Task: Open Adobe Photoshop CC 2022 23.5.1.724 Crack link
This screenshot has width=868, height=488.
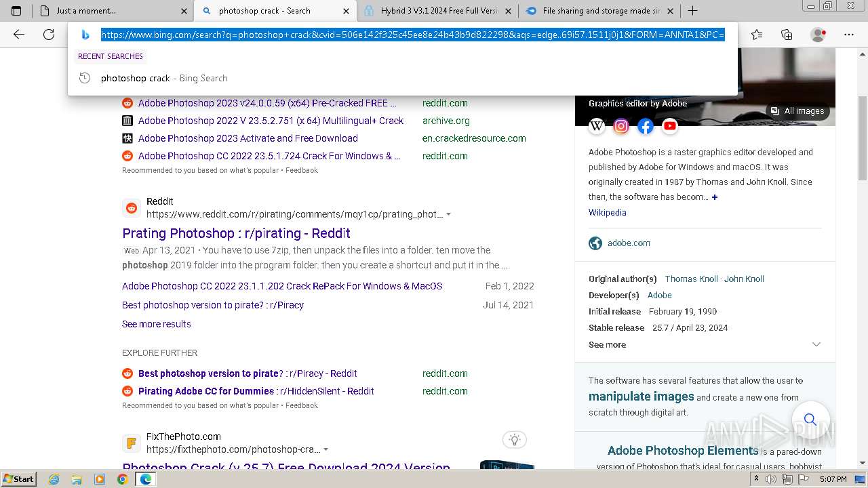Action: [269, 156]
